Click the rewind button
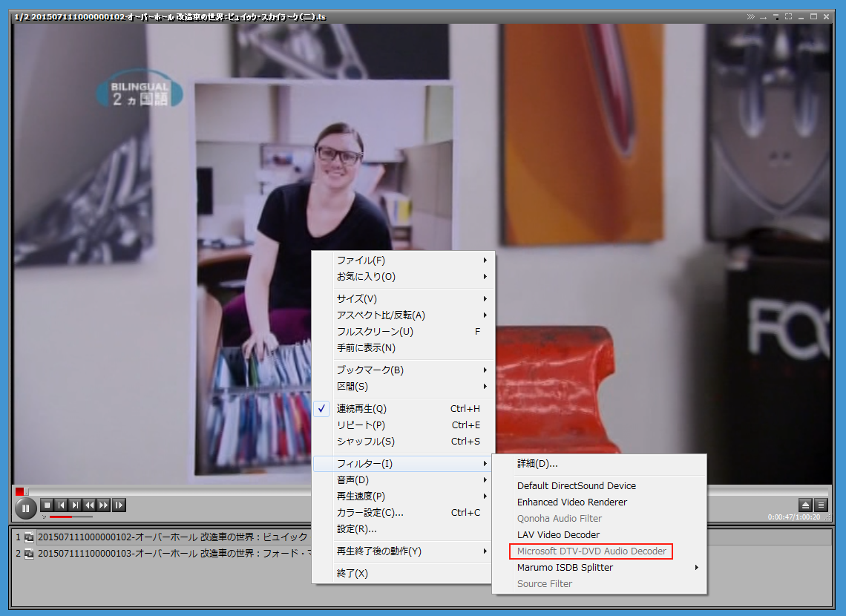The width and height of the screenshot is (846, 616). coord(90,505)
